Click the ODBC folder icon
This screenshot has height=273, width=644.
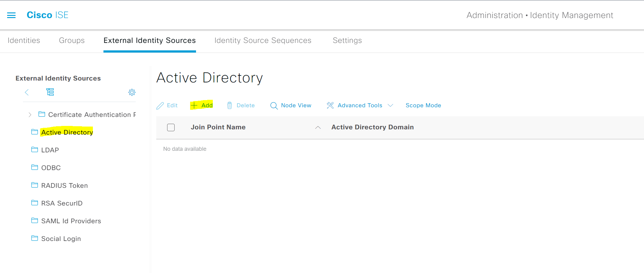(34, 167)
